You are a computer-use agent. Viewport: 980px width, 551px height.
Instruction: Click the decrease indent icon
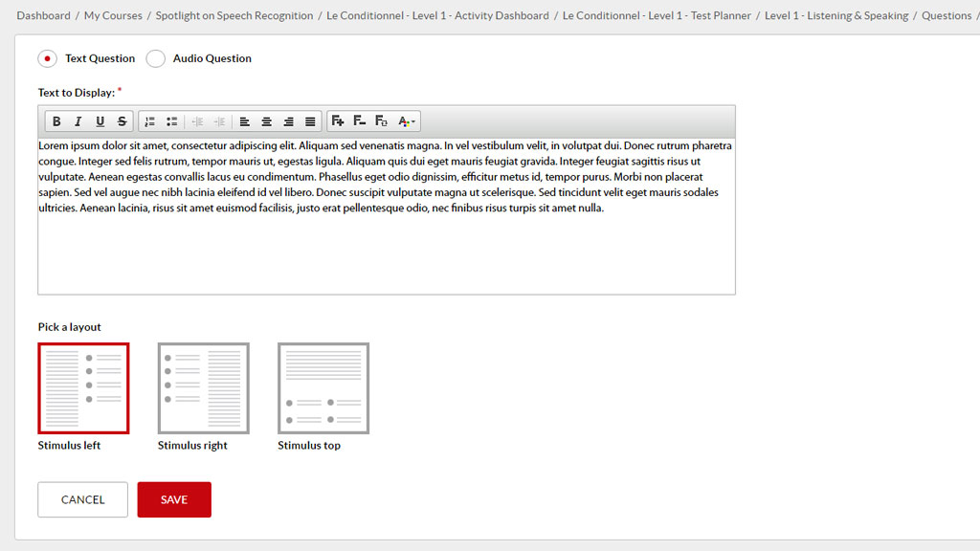point(197,121)
